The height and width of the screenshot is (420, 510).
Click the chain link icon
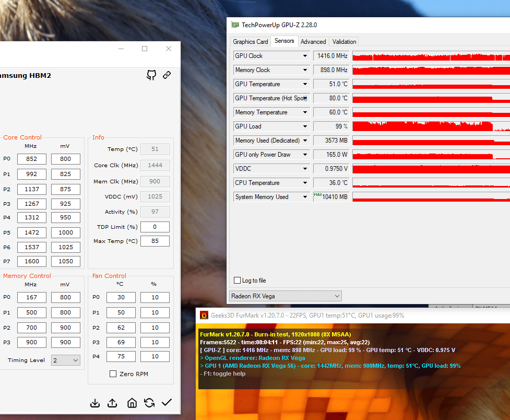coord(167,75)
